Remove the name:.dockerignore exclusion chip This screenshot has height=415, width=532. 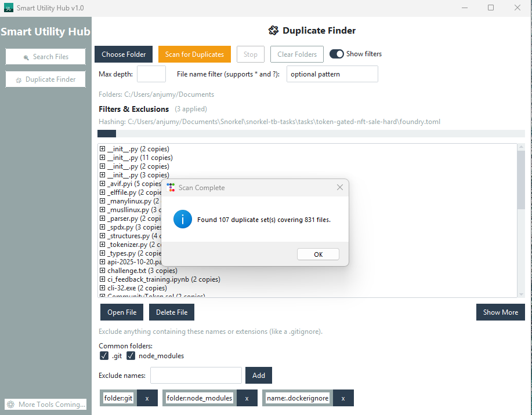pyautogui.click(x=343, y=398)
